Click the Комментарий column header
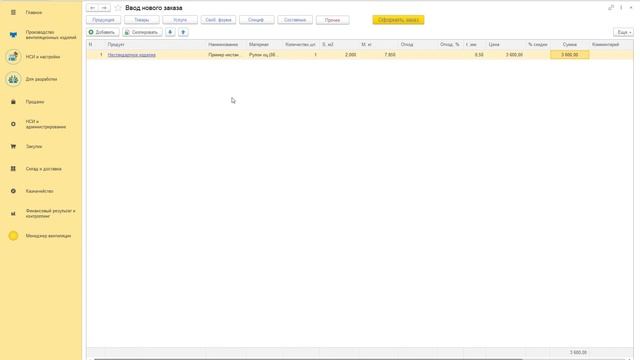 [x=611, y=44]
